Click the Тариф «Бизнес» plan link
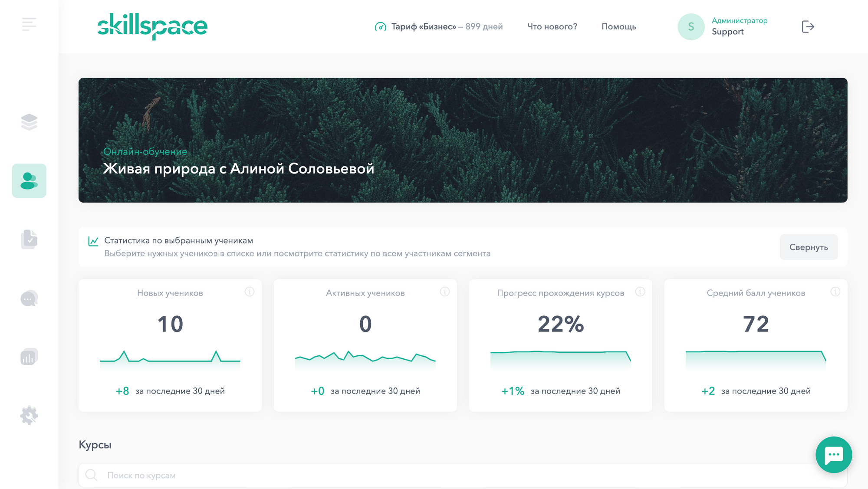This screenshot has width=868, height=489. [438, 27]
